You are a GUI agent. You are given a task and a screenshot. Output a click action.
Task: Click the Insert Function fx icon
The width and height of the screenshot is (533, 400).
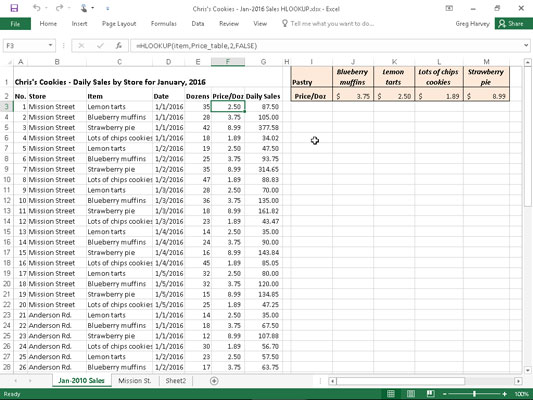point(118,46)
